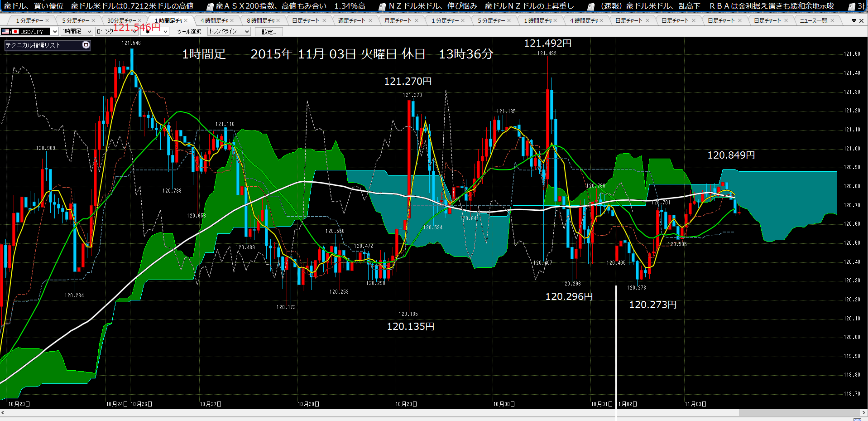Toggle the テクニカル指標リスト panel expand icon
The height and width of the screenshot is (421, 868).
point(86,45)
